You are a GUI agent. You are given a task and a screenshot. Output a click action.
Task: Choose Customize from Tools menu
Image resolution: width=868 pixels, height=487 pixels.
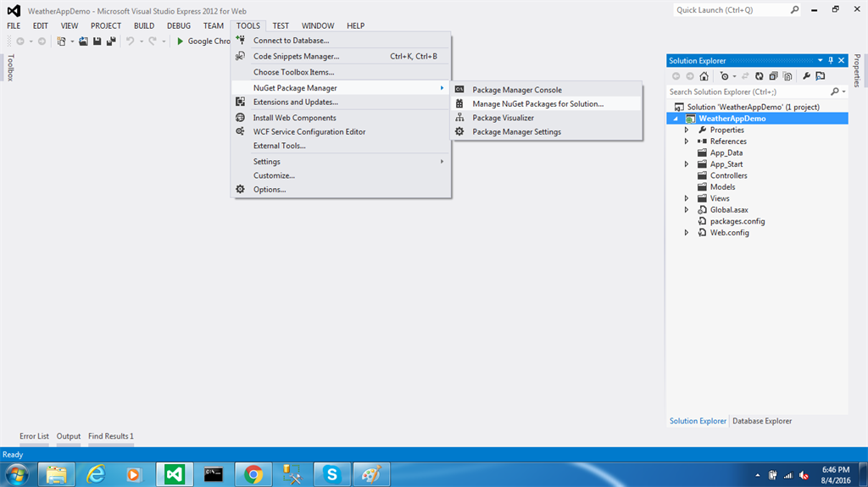click(341, 175)
